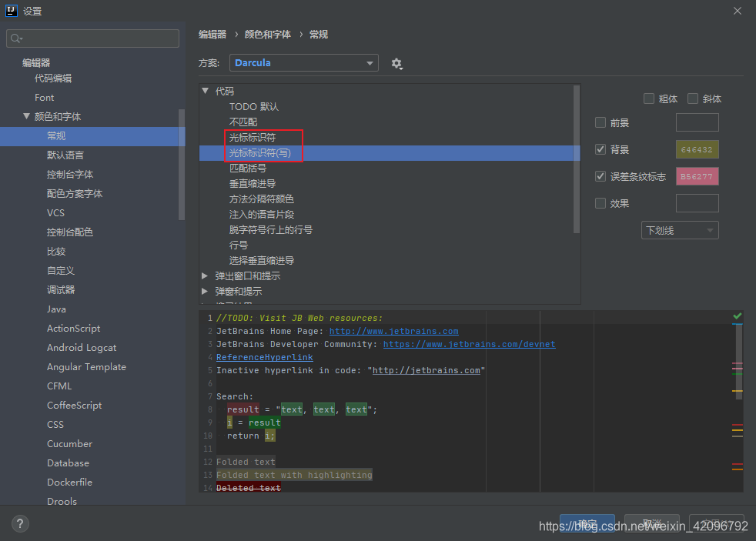Toggle the 前景 foreground checkbox
Viewport: 756px width, 541px height.
tap(600, 123)
